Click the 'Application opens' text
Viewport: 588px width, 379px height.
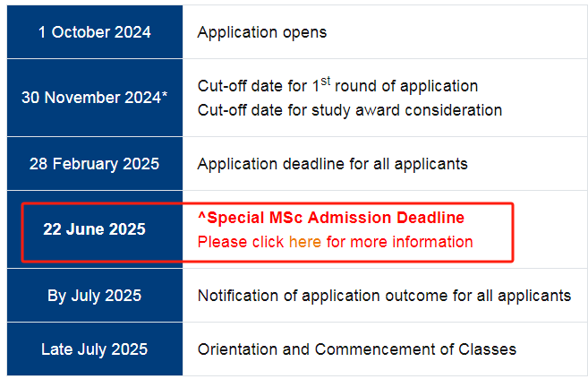tap(262, 32)
